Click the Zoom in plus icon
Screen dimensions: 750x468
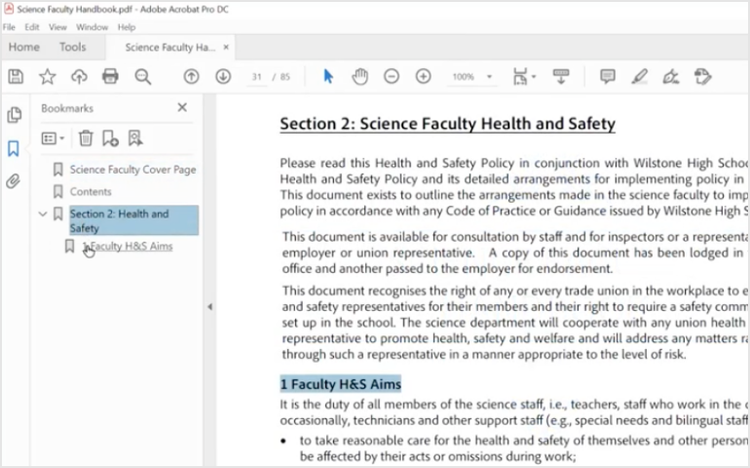(x=423, y=77)
